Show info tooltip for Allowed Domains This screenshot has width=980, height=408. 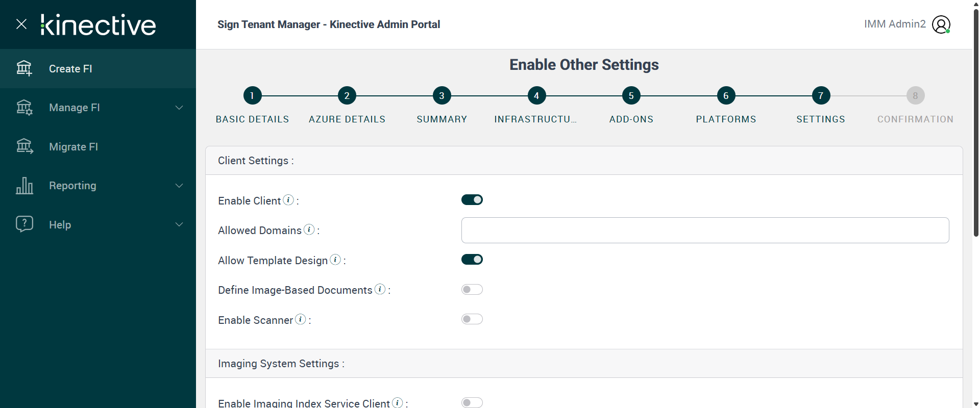pyautogui.click(x=309, y=229)
